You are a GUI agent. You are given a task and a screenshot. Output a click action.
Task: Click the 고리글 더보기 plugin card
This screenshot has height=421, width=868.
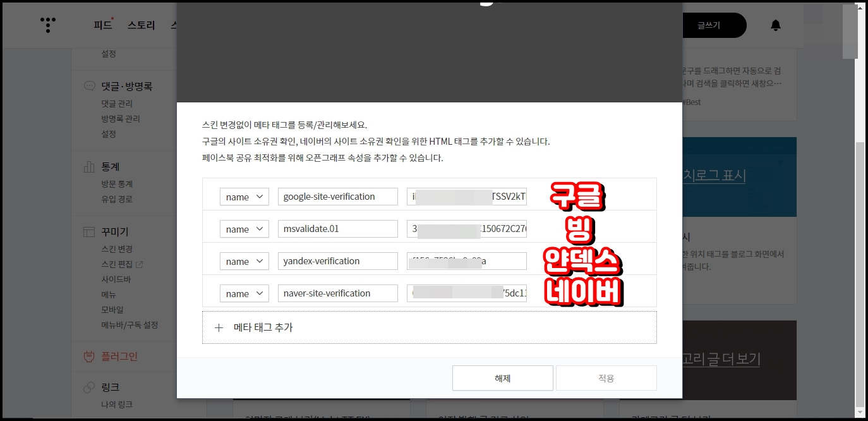pos(739,360)
